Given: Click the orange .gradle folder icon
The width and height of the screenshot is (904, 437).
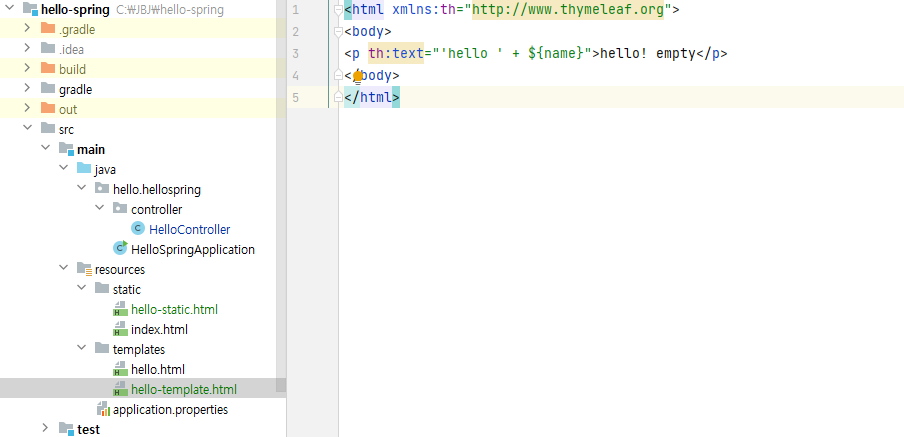Looking at the screenshot, I should pos(48,29).
